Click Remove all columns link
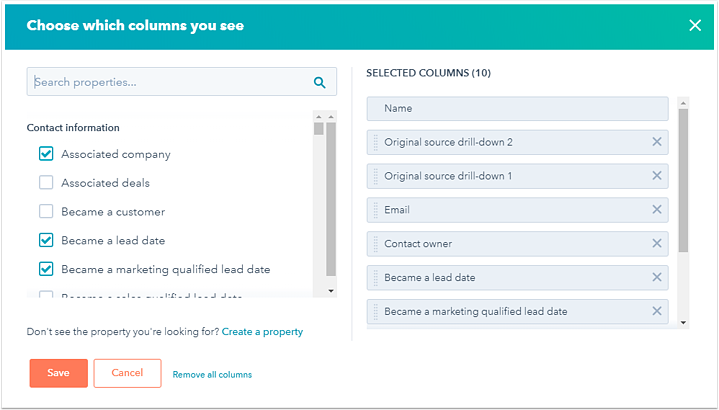The width and height of the screenshot is (719, 410). tap(212, 375)
